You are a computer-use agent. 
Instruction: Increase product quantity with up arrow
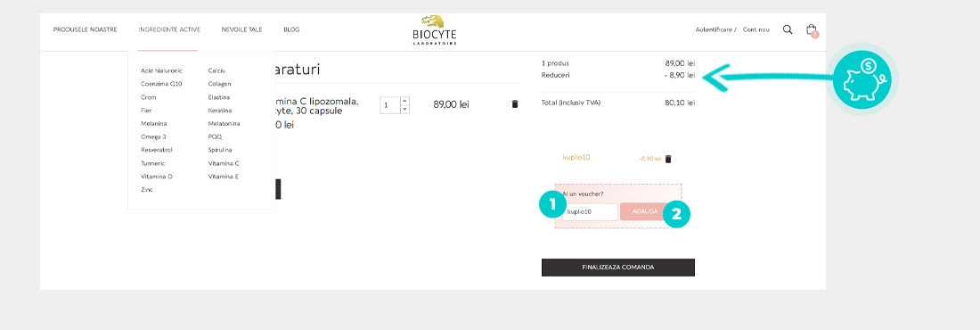click(x=405, y=101)
